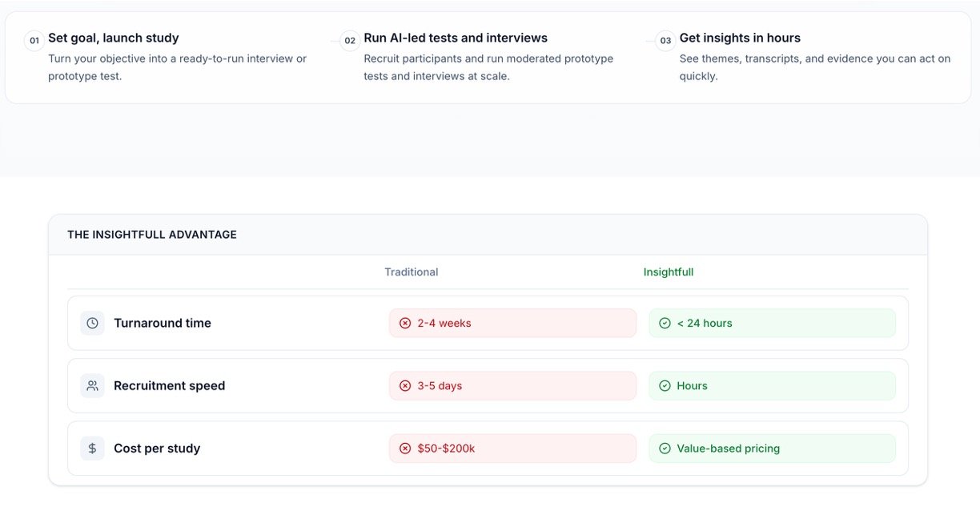Image resolution: width=980 pixels, height=511 pixels.
Task: Click the red X icon next to 2-4 weeks
Action: pos(405,323)
